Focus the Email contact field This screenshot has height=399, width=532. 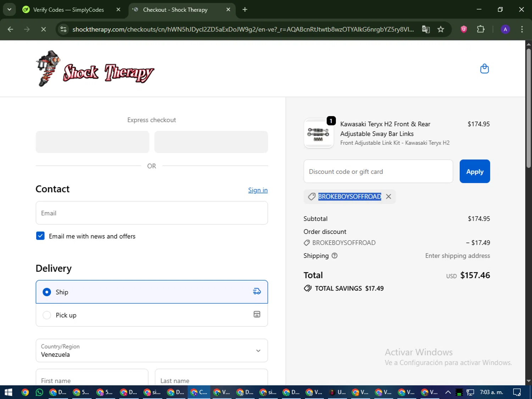tap(152, 213)
